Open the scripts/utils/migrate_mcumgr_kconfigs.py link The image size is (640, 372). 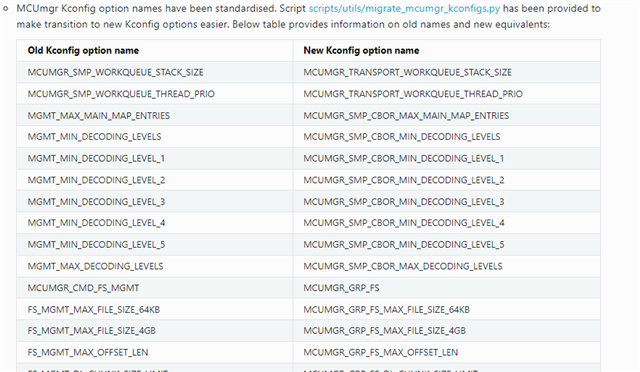404,9
